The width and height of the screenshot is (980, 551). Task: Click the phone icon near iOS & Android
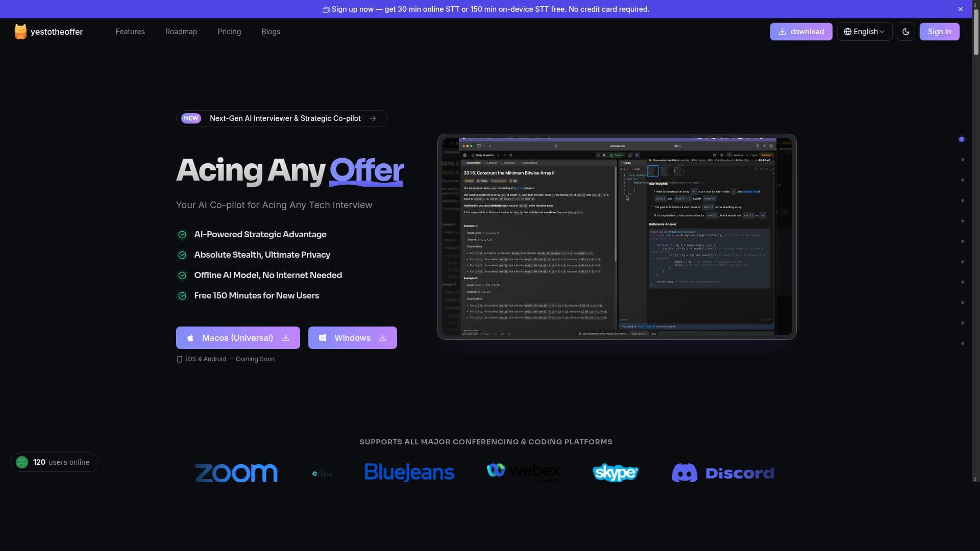[179, 359]
